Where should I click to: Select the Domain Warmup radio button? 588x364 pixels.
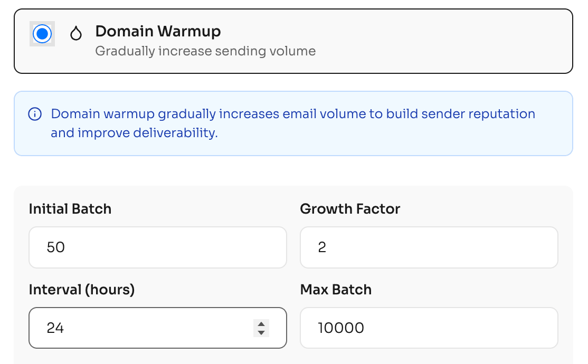[42, 33]
